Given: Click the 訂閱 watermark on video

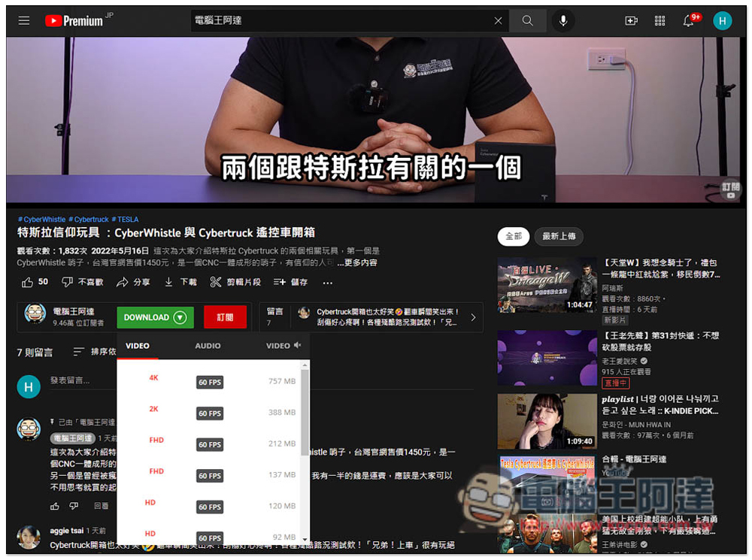Looking at the screenshot, I should 730,190.
